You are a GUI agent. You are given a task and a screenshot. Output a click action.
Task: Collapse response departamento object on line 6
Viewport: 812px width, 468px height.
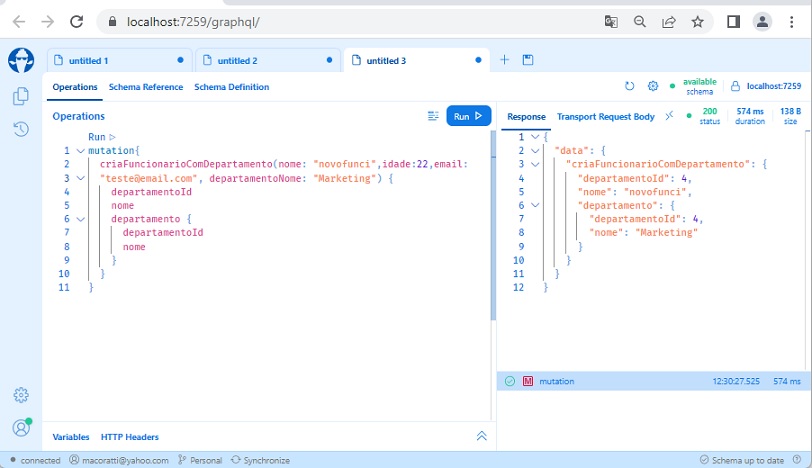click(535, 205)
